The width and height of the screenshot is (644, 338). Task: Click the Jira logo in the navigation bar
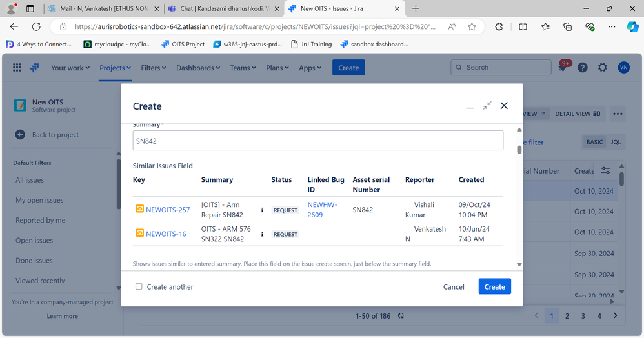coord(34,68)
